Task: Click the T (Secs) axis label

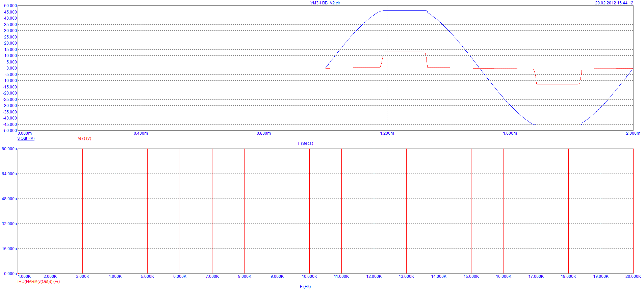Action: click(x=305, y=143)
